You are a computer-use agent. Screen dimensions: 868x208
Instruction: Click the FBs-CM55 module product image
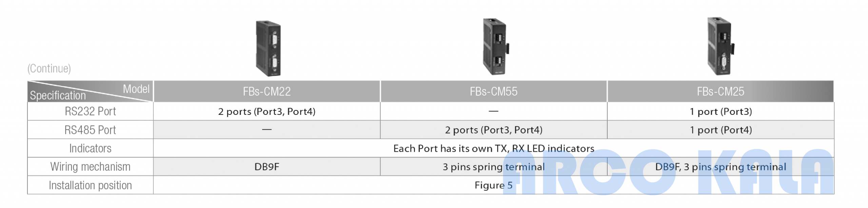pyautogui.click(x=496, y=46)
